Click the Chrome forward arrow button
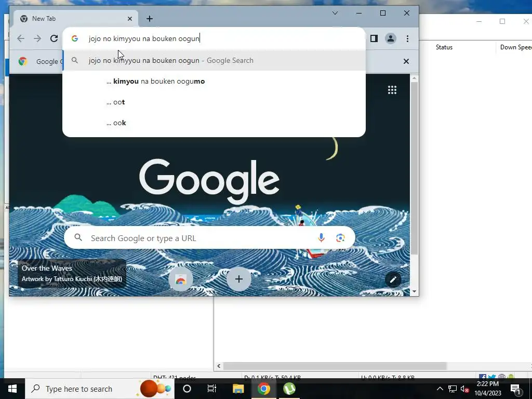 coord(37,38)
